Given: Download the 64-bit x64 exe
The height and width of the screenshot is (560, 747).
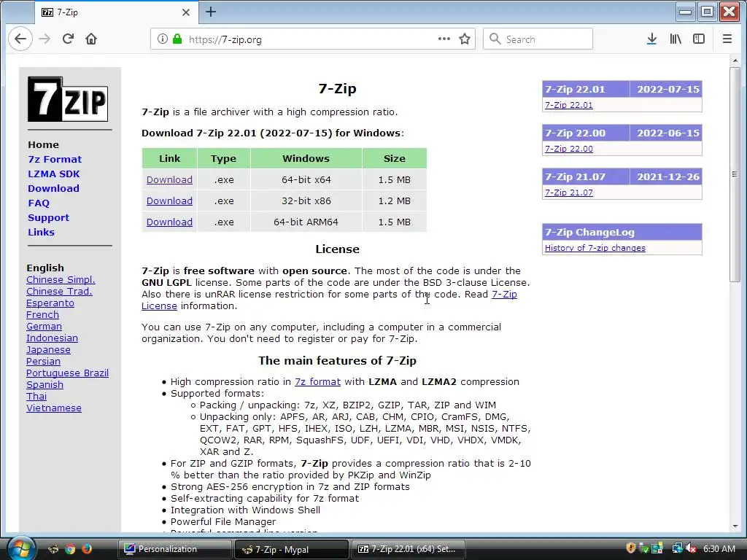Looking at the screenshot, I should 169,180.
